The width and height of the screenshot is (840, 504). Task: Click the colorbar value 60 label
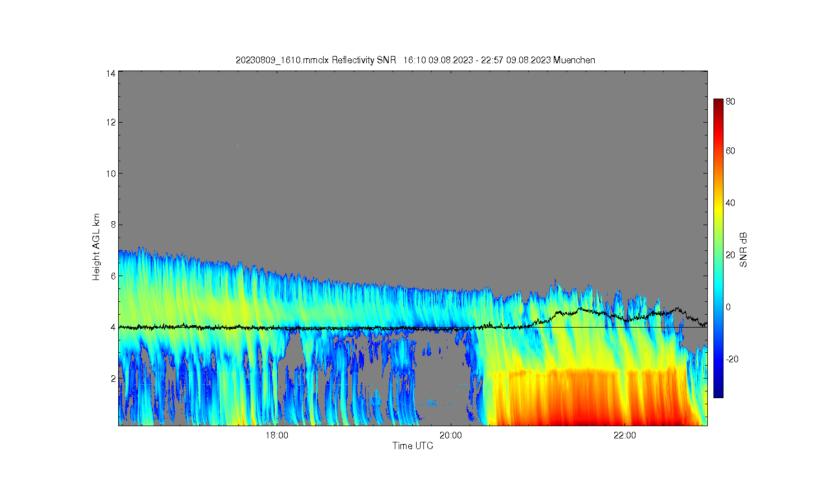(x=730, y=151)
